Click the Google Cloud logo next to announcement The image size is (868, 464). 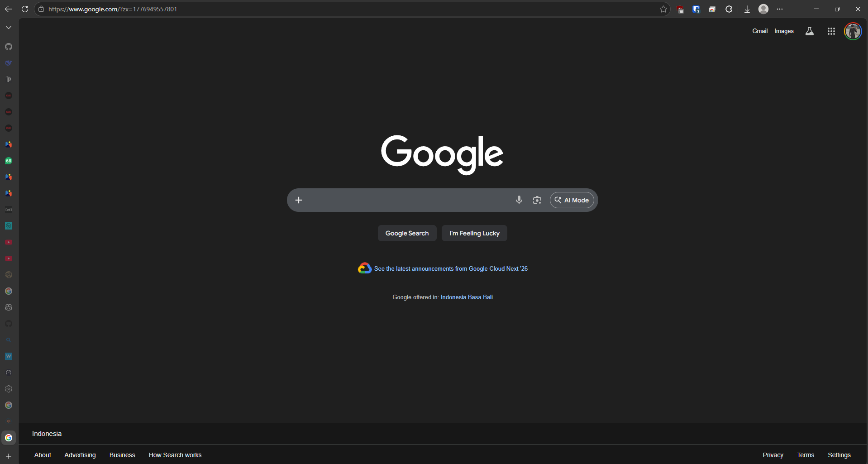pos(365,268)
